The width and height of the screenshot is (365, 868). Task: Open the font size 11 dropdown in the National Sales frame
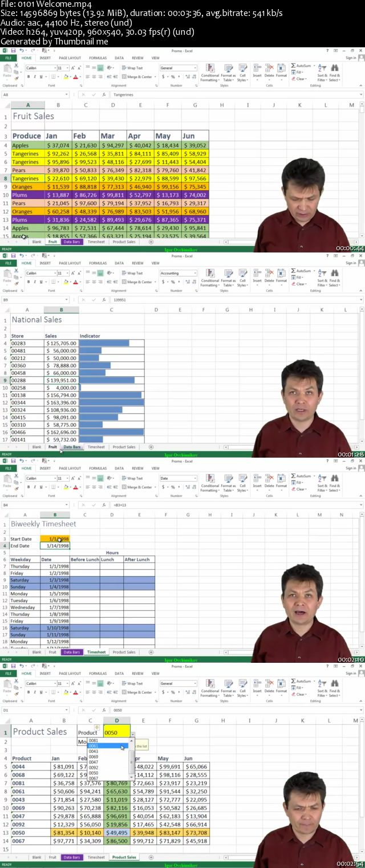[67, 273]
